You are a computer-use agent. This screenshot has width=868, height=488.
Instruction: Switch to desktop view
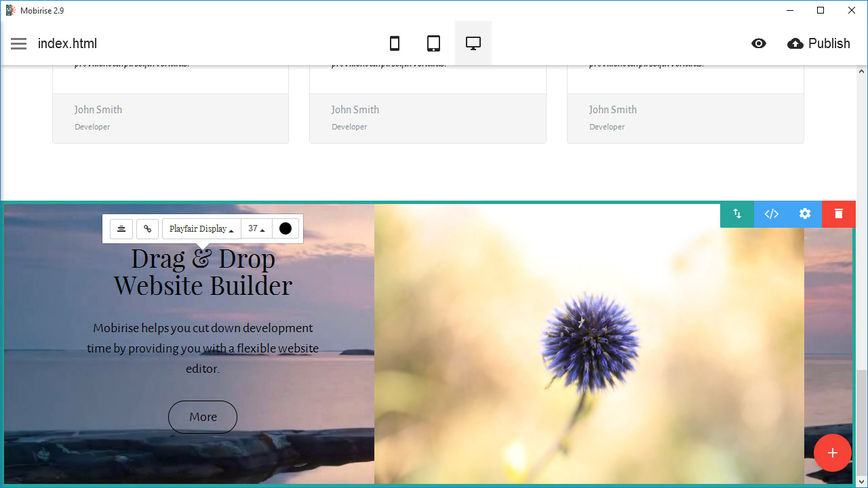(x=473, y=43)
